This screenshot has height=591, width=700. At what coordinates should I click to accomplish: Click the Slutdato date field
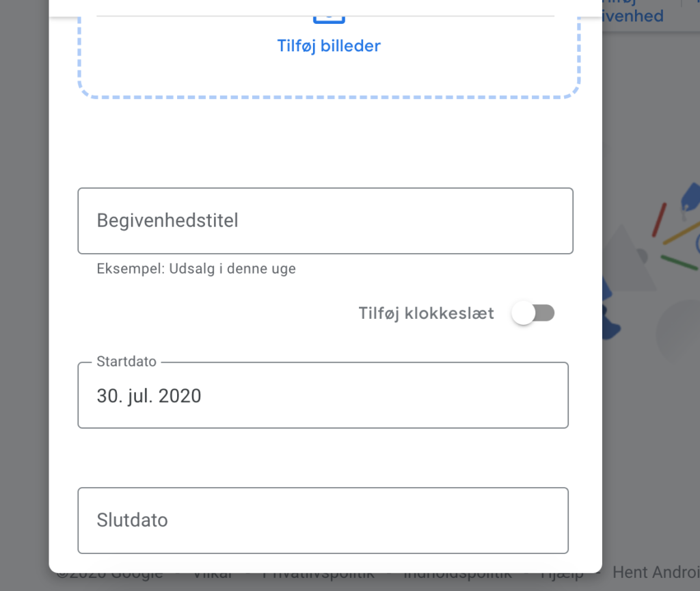323,521
